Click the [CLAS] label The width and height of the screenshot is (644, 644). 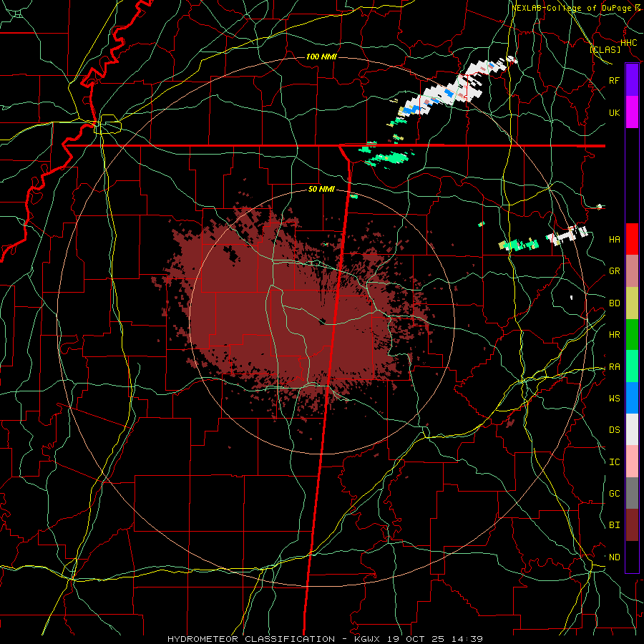(x=605, y=49)
